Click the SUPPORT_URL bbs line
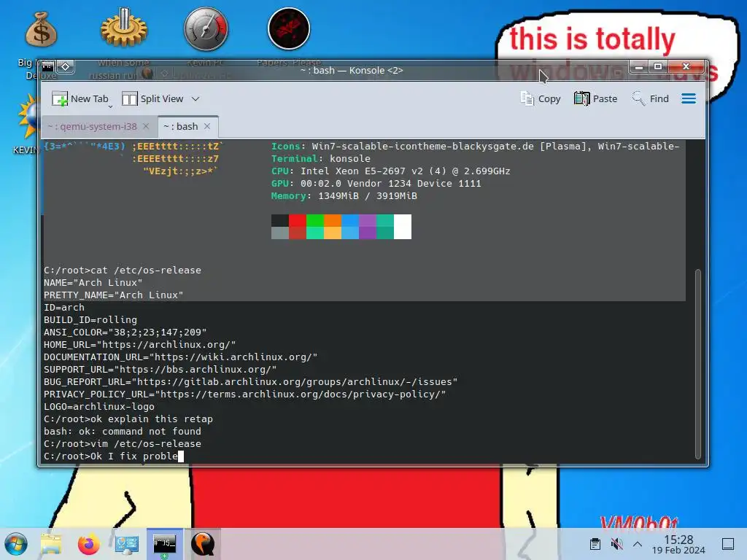Image resolution: width=747 pixels, height=560 pixels. (160, 369)
